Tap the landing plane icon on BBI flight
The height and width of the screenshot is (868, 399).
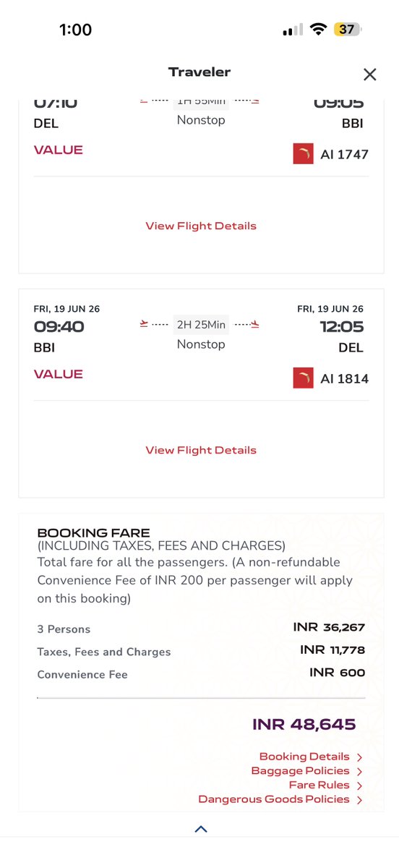[x=255, y=324]
